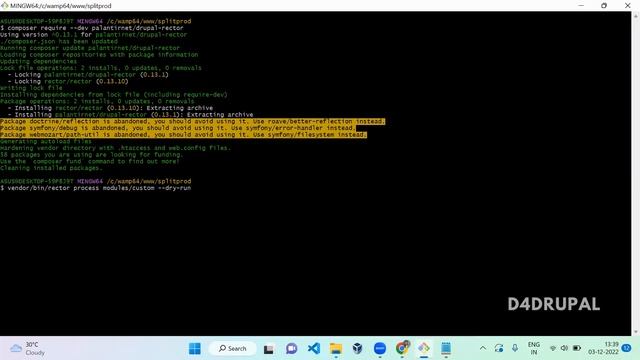This screenshot has width=640, height=360.
Task: Click the 'Package doctrine/reflection is abandoned' warning line
Action: (192, 121)
